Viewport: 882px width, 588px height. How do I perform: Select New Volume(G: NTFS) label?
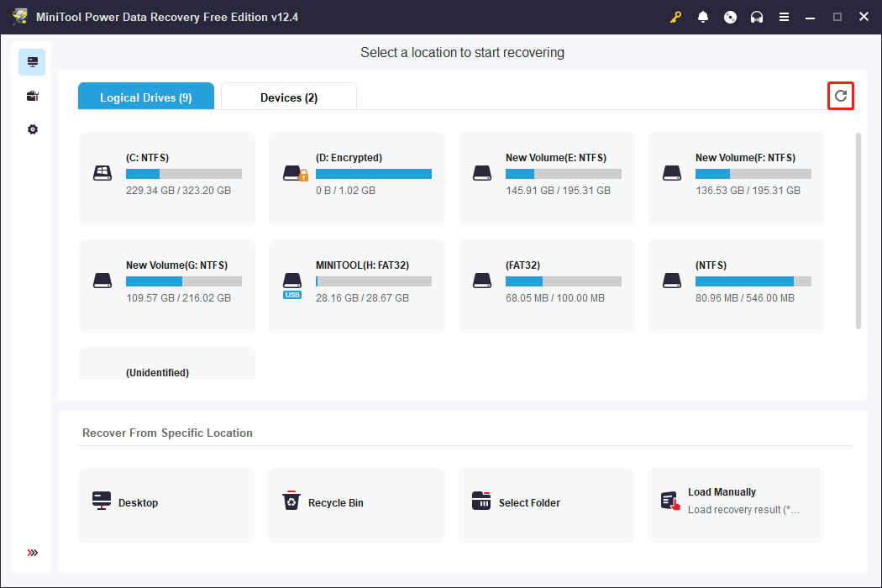tap(176, 265)
